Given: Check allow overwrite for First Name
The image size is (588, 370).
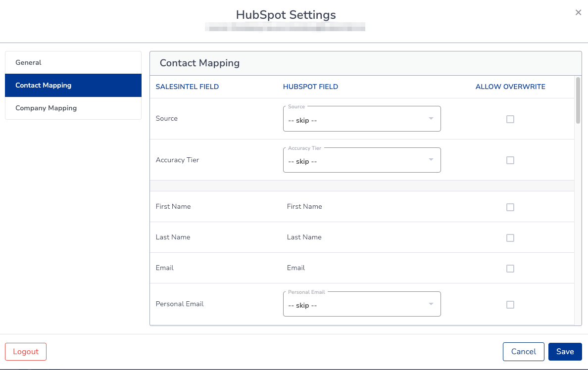Looking at the screenshot, I should [x=510, y=207].
